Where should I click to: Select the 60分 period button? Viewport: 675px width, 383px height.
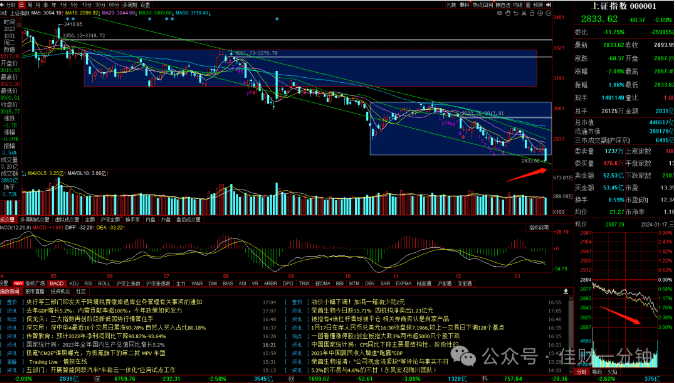point(114,5)
